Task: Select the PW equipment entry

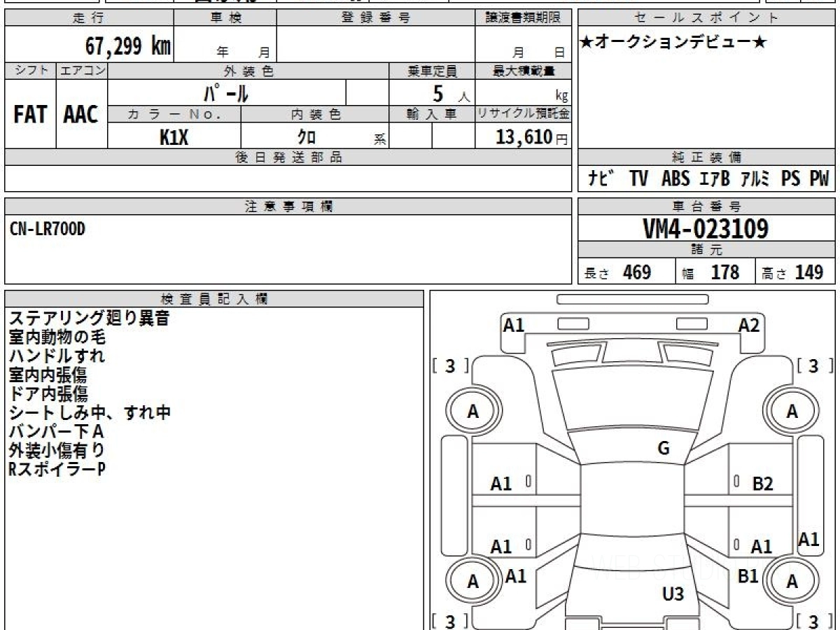Action: pyautogui.click(x=818, y=179)
